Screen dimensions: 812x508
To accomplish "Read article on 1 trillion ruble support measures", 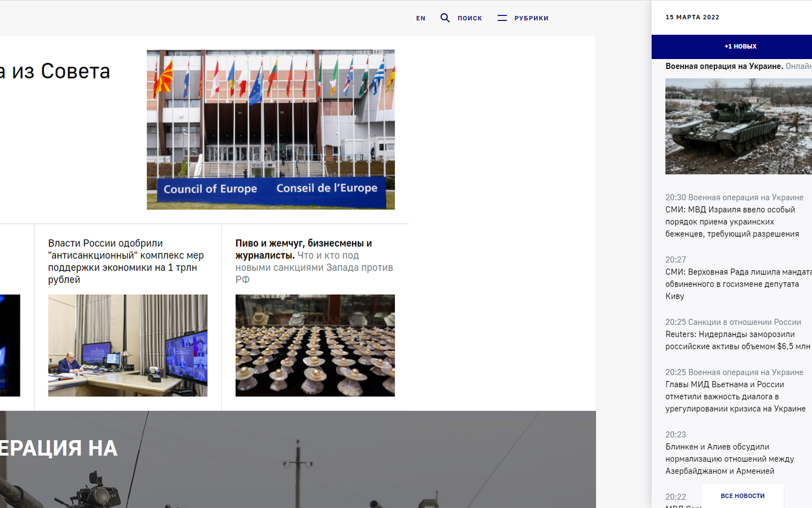I will 126,261.
